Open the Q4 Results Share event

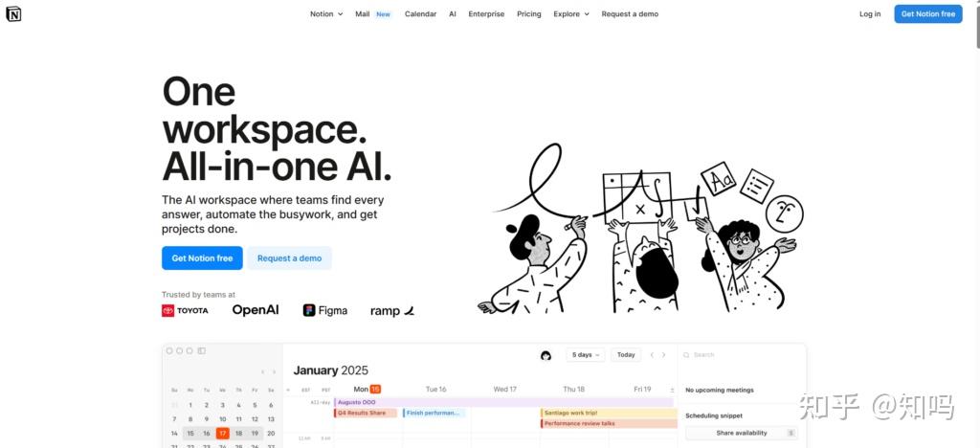[366, 413]
